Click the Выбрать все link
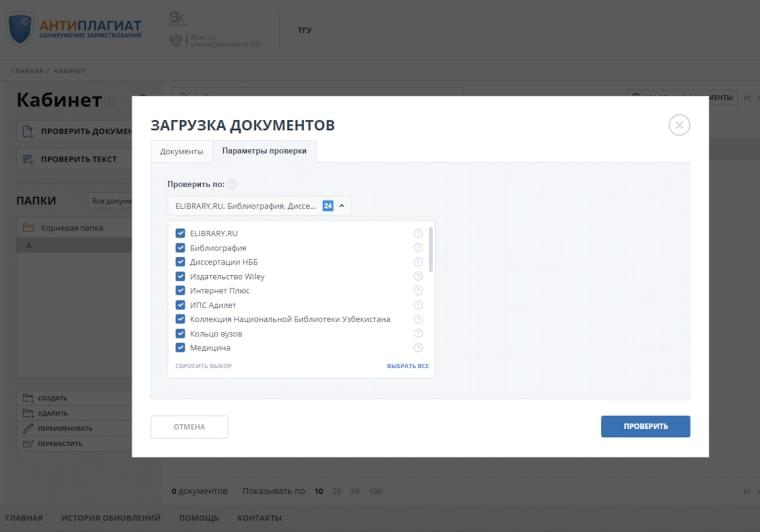 point(408,366)
